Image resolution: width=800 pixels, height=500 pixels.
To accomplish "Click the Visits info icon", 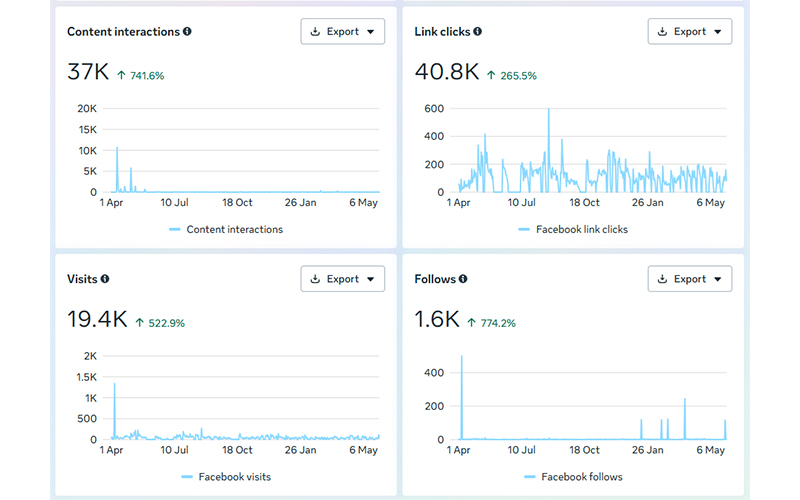I will point(105,279).
